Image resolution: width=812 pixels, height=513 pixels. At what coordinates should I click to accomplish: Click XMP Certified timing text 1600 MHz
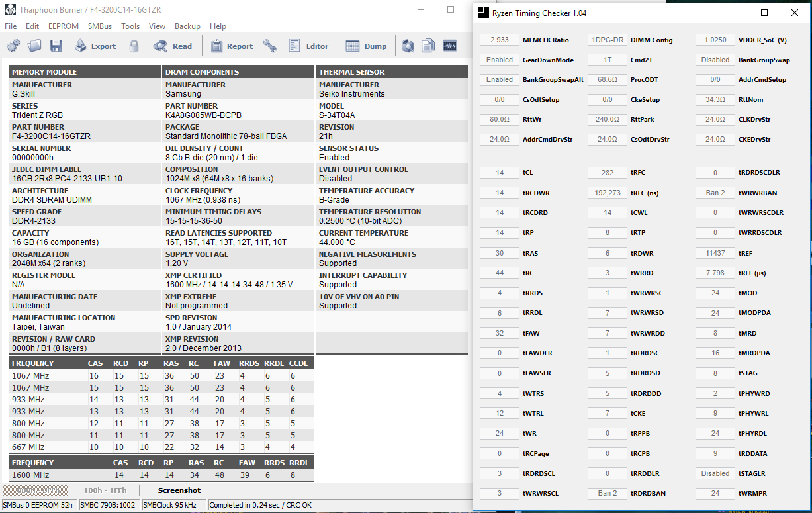tap(229, 285)
